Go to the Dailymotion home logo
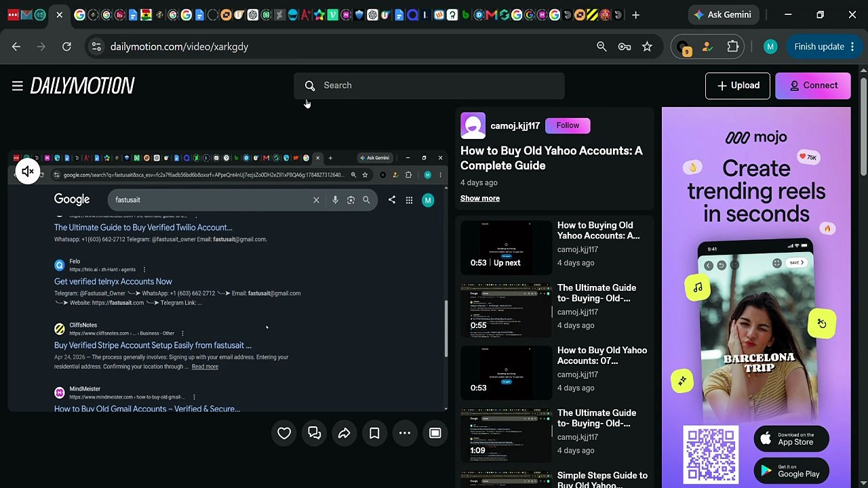The image size is (868, 488). (x=82, y=85)
